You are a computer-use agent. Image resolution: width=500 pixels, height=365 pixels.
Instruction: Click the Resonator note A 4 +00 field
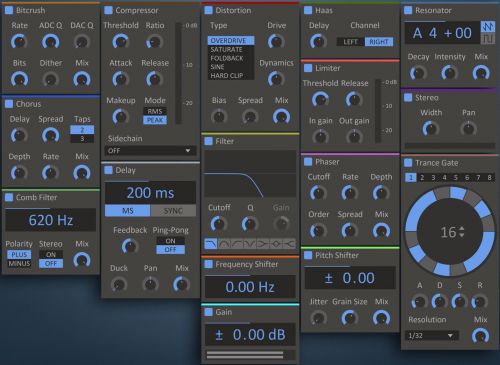point(442,33)
